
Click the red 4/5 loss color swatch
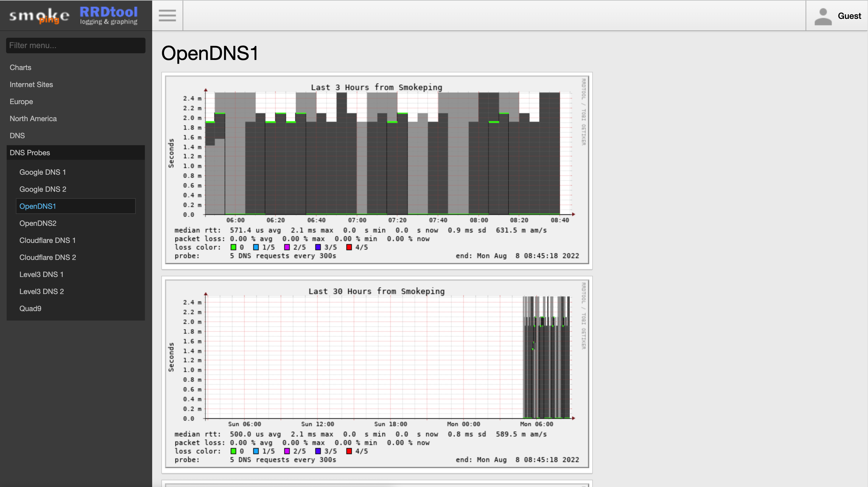click(x=349, y=247)
